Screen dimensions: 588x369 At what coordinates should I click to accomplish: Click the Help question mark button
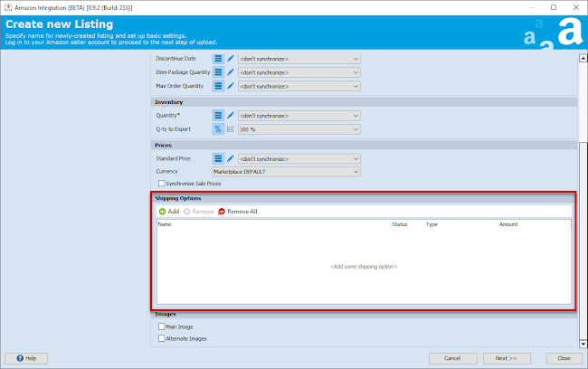tap(26, 358)
